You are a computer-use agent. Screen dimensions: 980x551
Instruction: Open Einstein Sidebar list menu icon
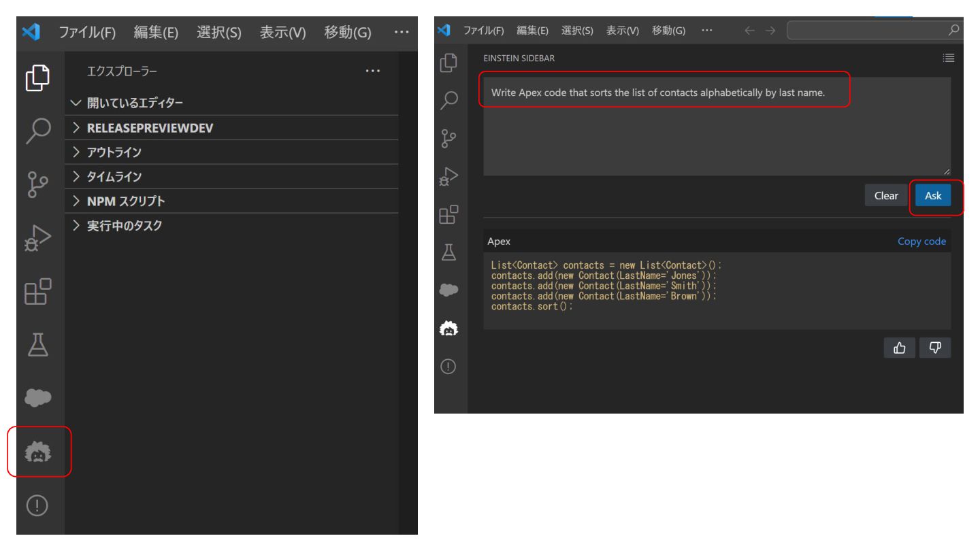coord(949,59)
